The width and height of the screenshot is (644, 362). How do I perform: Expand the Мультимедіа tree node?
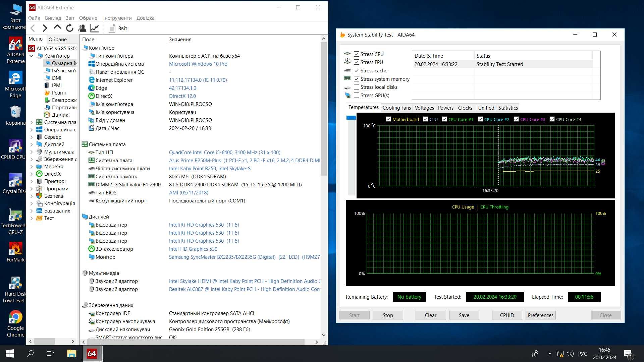pos(32,152)
